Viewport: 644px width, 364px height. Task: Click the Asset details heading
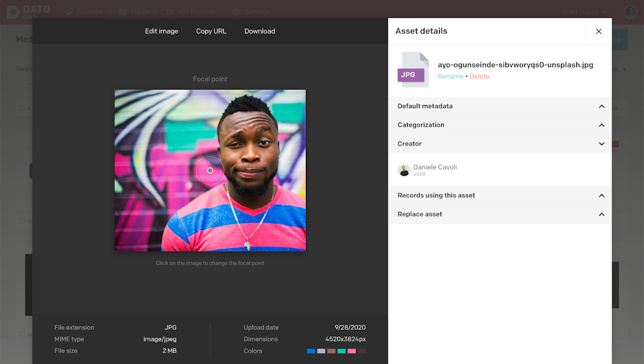[421, 31]
